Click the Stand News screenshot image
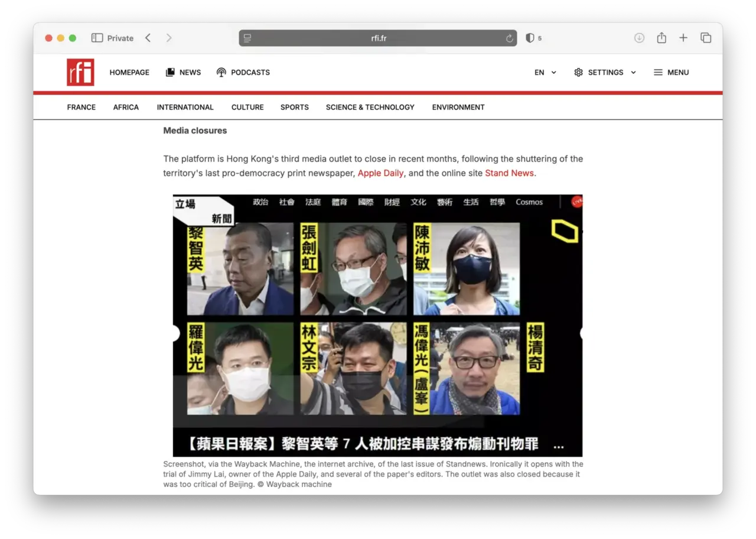756x539 pixels. (377, 325)
